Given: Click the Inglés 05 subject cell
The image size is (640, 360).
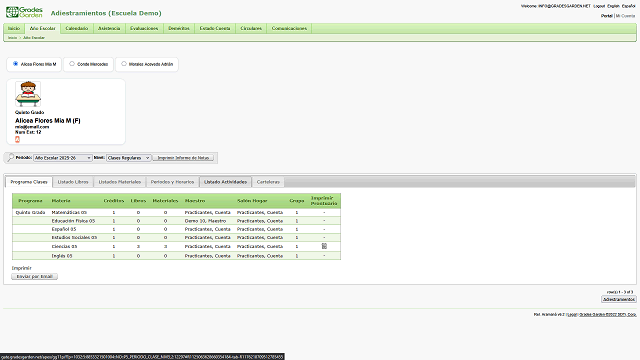Looking at the screenshot, I should click(x=62, y=256).
